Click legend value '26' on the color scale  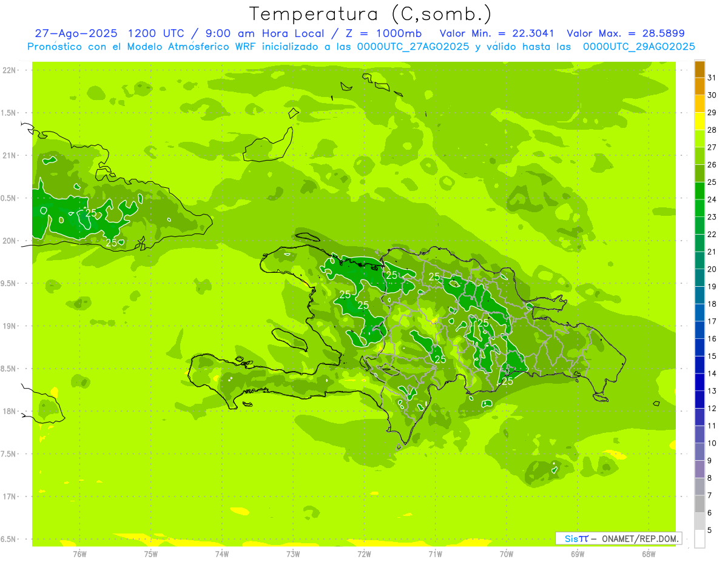coord(712,165)
